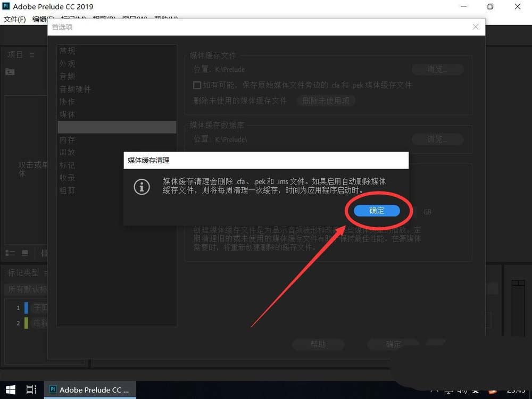Click the info icon in the cache dialog
Viewport: 532px width, 399px height.
(x=142, y=187)
